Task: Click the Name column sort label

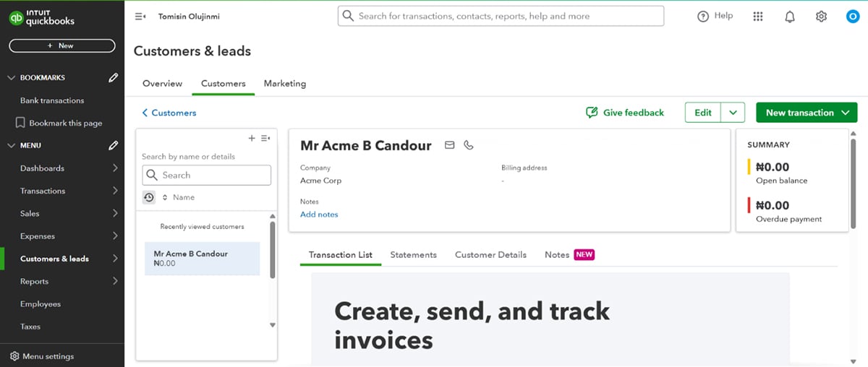Action: [184, 197]
